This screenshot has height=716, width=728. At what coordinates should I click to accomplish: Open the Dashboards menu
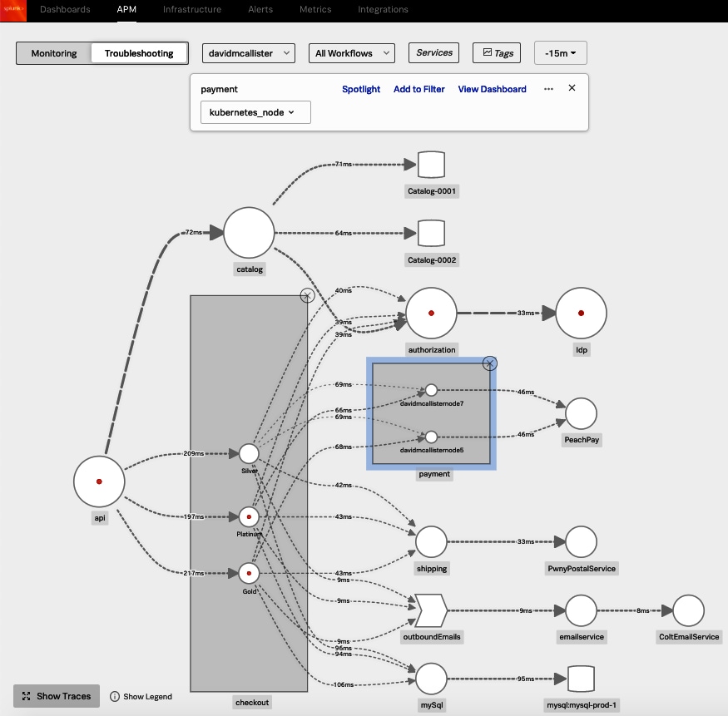[65, 9]
